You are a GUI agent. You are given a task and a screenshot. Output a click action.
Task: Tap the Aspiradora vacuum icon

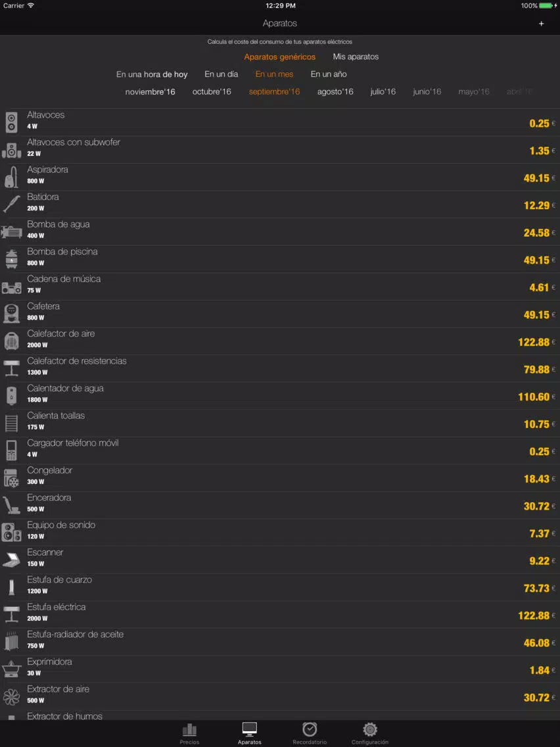coord(12,178)
